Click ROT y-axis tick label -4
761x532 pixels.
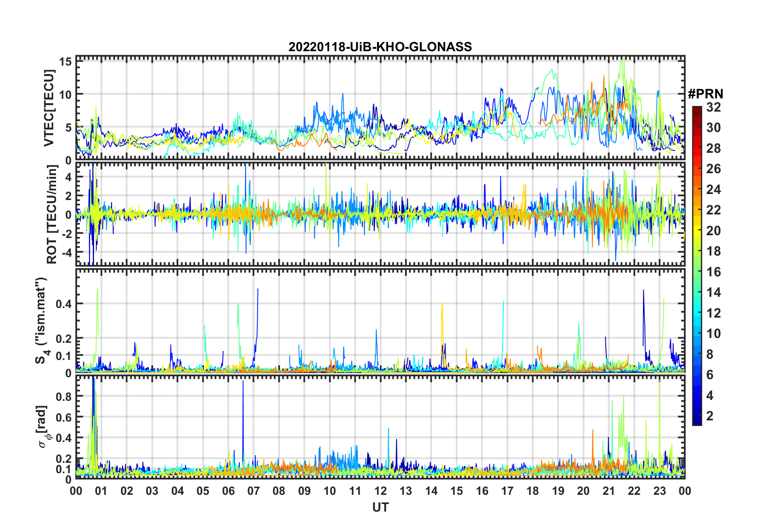[66, 253]
